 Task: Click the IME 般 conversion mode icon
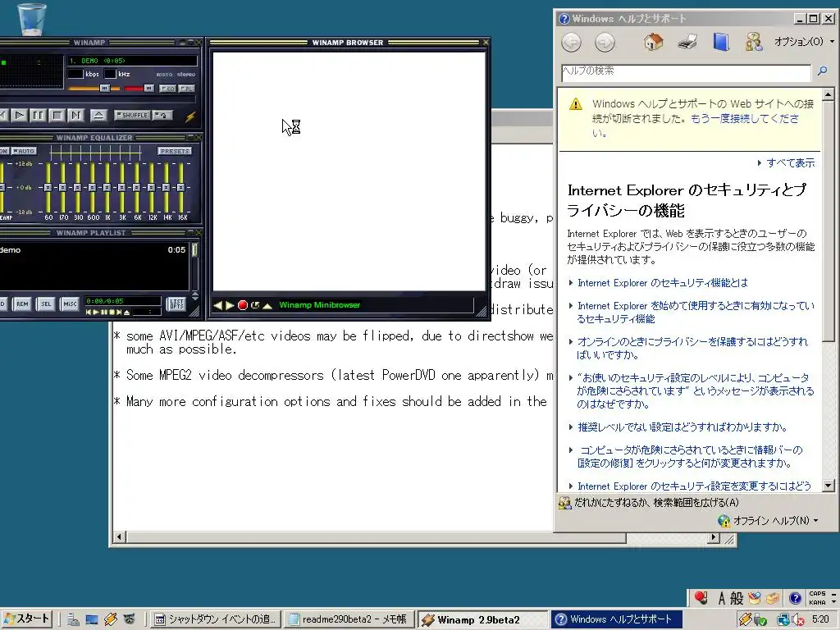click(737, 598)
